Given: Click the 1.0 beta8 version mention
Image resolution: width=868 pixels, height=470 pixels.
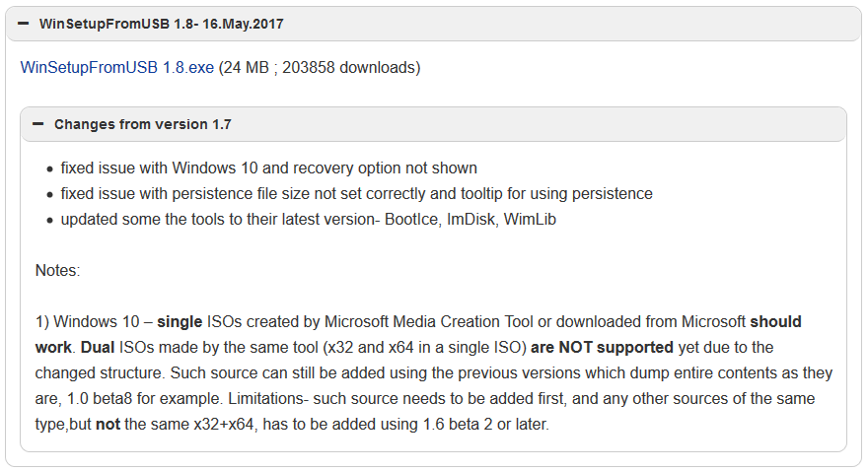Looking at the screenshot, I should coord(100,399).
